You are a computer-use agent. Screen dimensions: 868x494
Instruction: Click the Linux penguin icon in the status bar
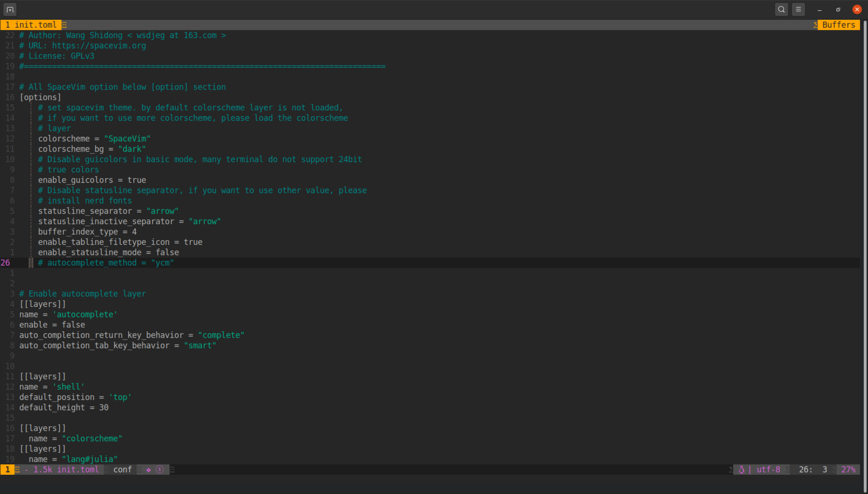point(742,470)
